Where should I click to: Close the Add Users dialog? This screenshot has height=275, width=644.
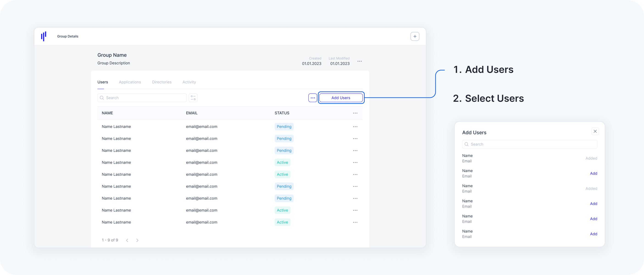[595, 131]
